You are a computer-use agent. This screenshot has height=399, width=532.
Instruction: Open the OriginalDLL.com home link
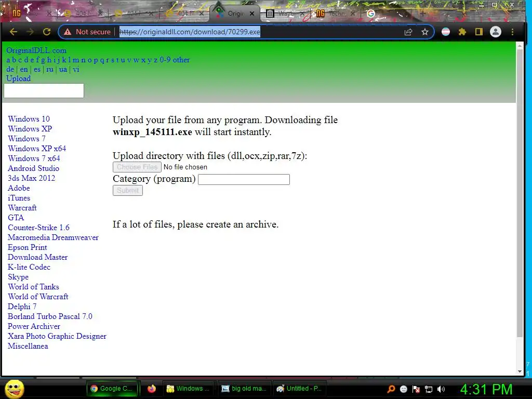(x=36, y=50)
